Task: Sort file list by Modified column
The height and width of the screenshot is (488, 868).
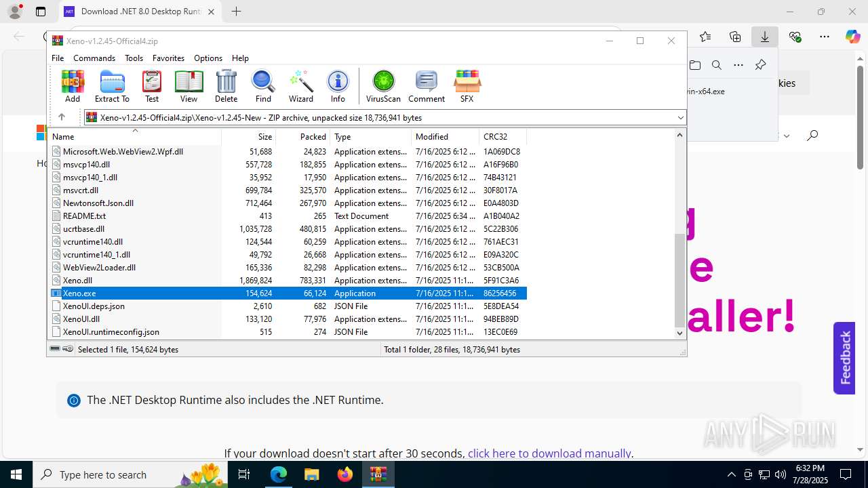Action: click(445, 136)
